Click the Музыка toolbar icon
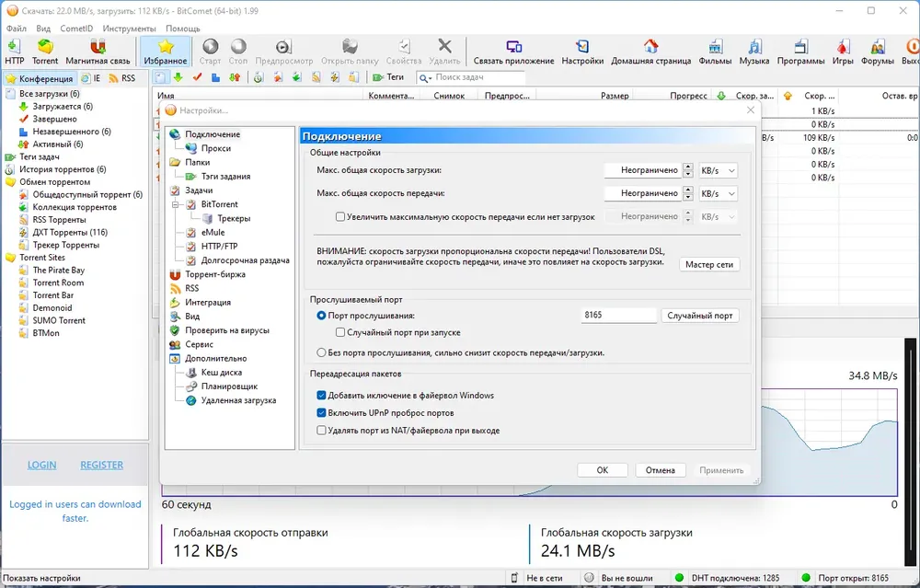The height and width of the screenshot is (588, 920). coord(754,46)
